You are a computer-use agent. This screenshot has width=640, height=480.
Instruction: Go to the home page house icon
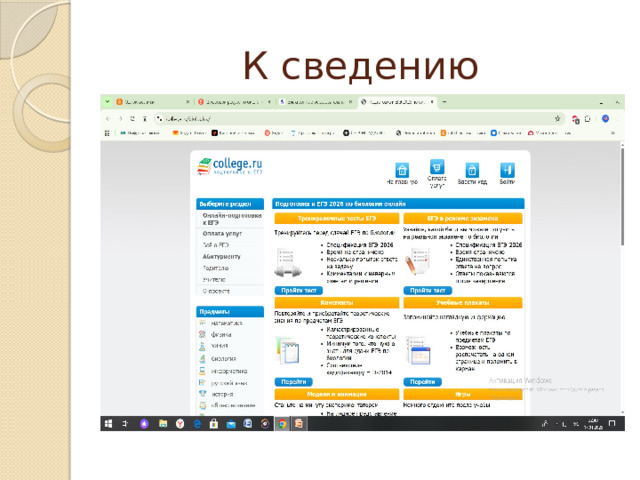coord(402,169)
